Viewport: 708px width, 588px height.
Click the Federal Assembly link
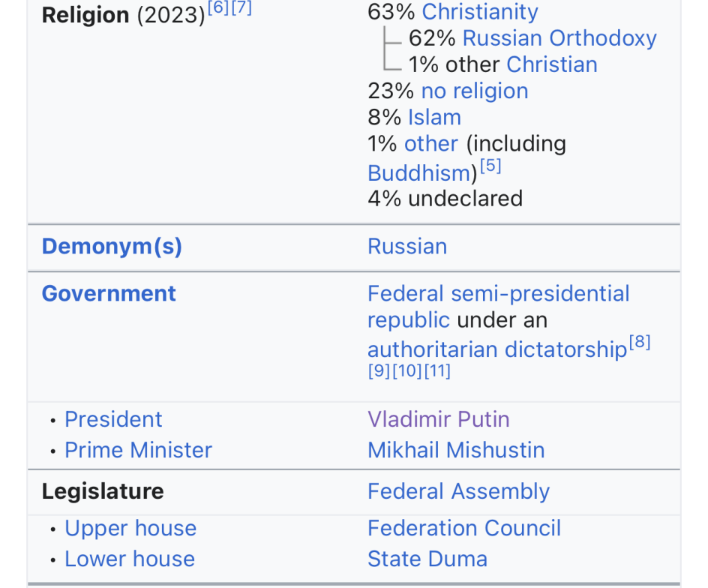click(458, 491)
